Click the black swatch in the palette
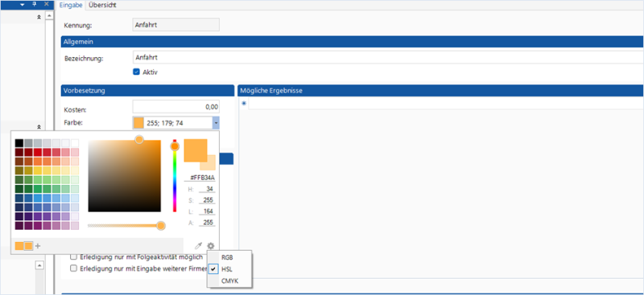Image resolution: width=644 pixels, height=295 pixels. pos(19,143)
